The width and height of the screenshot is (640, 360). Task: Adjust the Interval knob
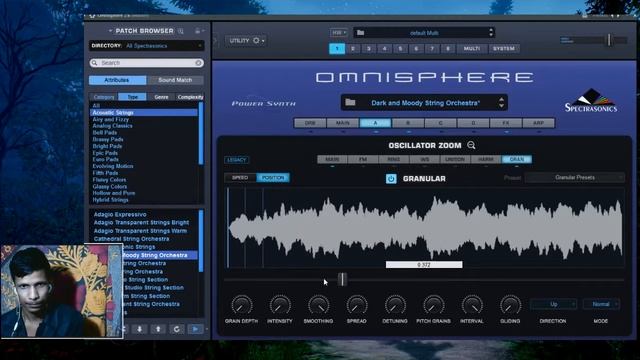pos(472,305)
